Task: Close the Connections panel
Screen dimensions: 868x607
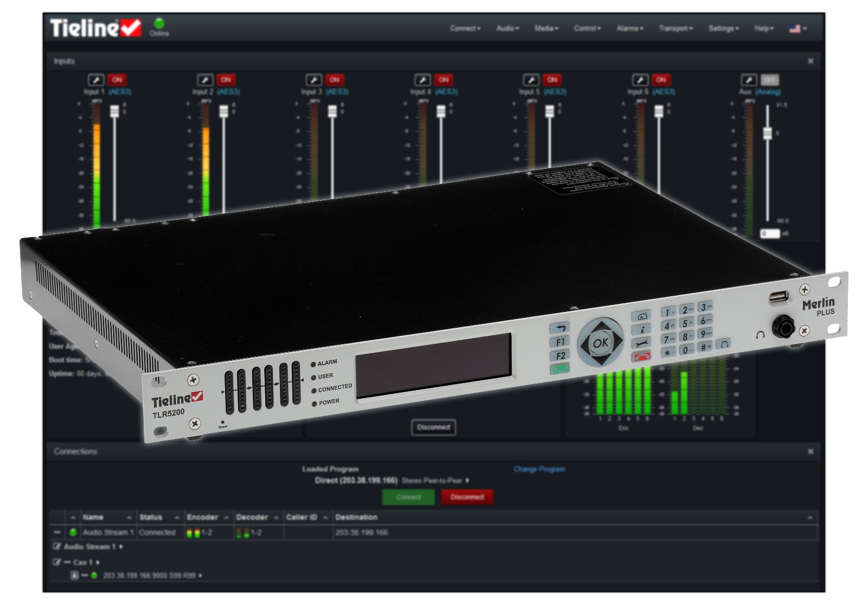Action: (810, 451)
